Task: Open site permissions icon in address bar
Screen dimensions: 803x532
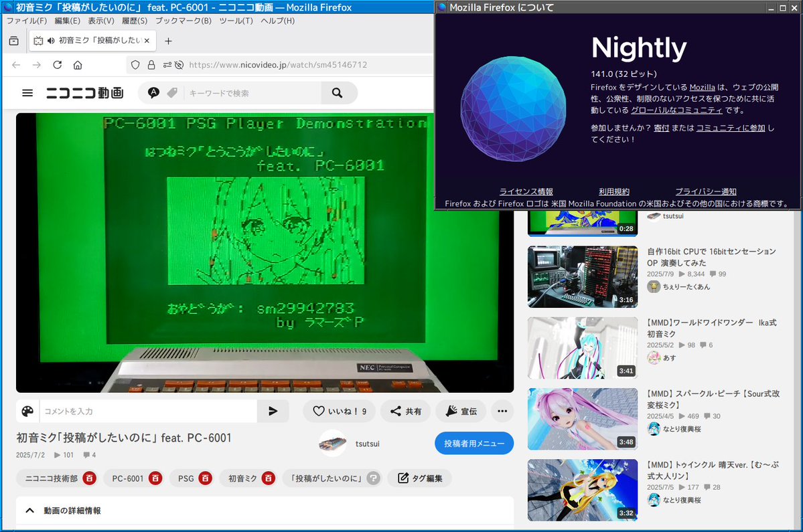Action: [167, 65]
